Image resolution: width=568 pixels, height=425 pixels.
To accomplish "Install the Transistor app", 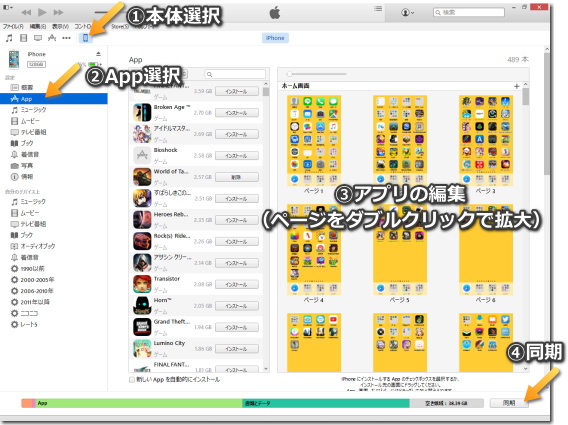I will point(237,284).
